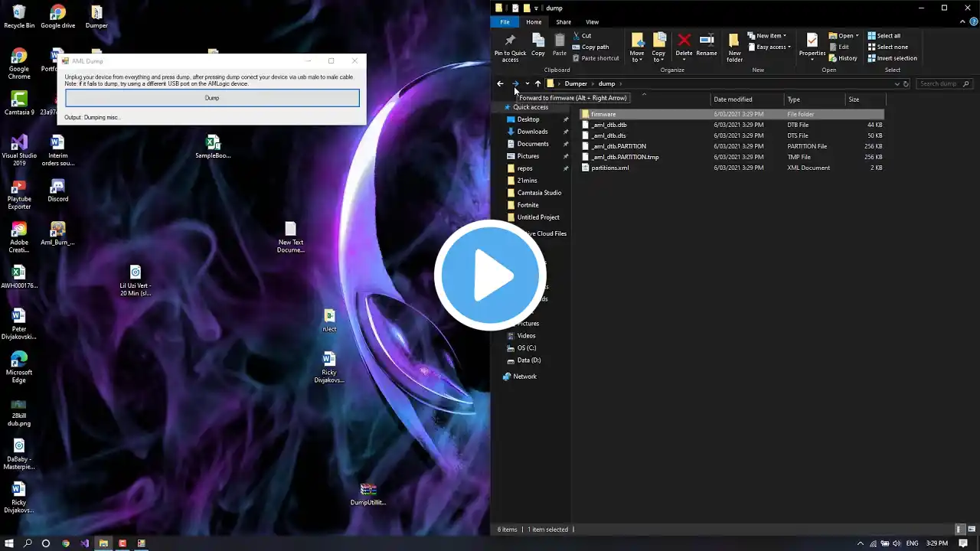Expand the Move to dropdown

pyautogui.click(x=637, y=46)
